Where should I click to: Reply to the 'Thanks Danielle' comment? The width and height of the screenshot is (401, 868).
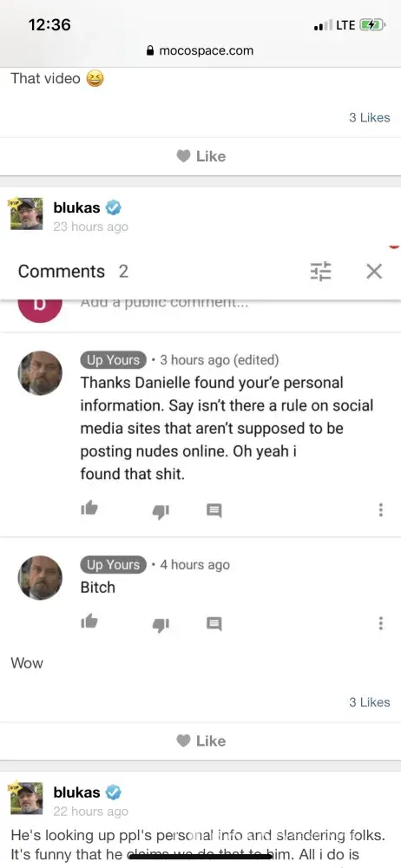pyautogui.click(x=214, y=510)
